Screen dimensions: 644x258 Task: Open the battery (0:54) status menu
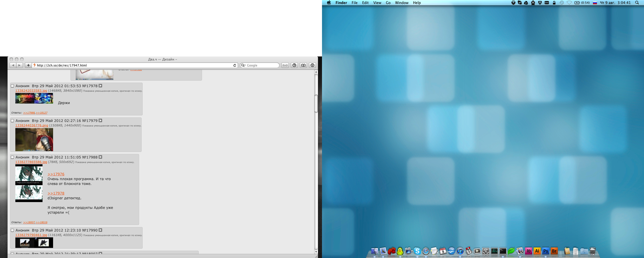click(x=582, y=3)
